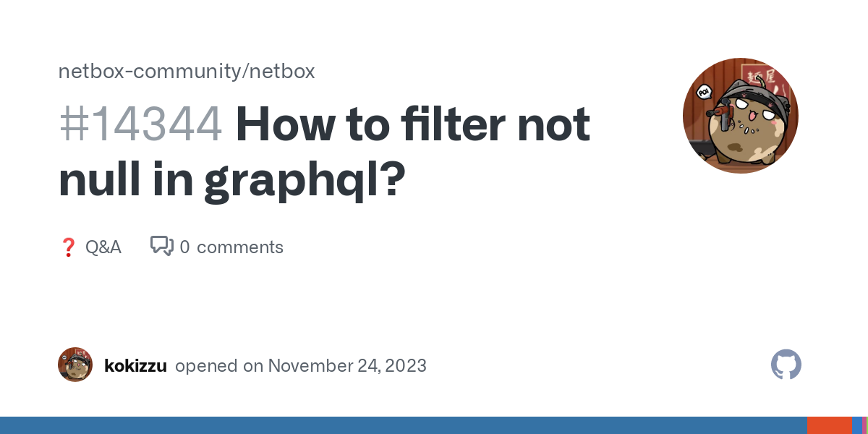Select the Q&A category label

[103, 247]
